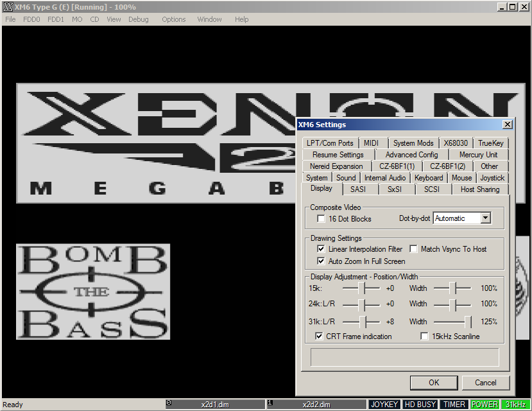Click the 24k Width slider
Screen dimensions: 532x411
coord(452,304)
